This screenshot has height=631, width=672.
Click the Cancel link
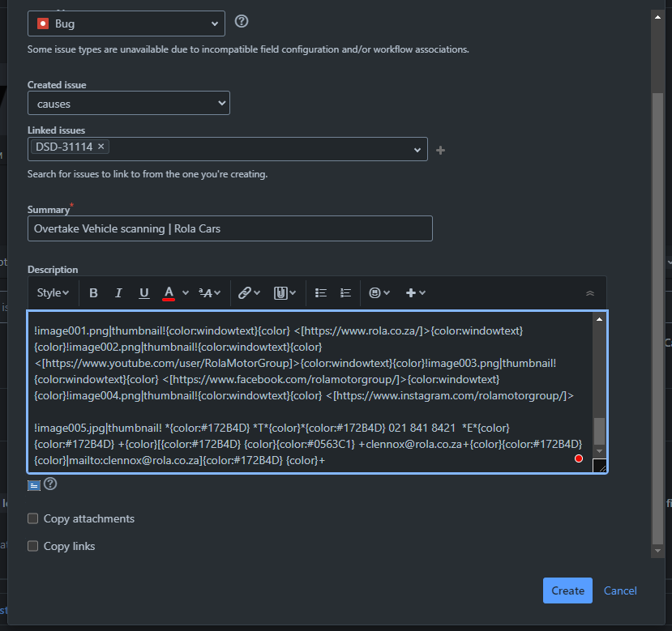[620, 590]
